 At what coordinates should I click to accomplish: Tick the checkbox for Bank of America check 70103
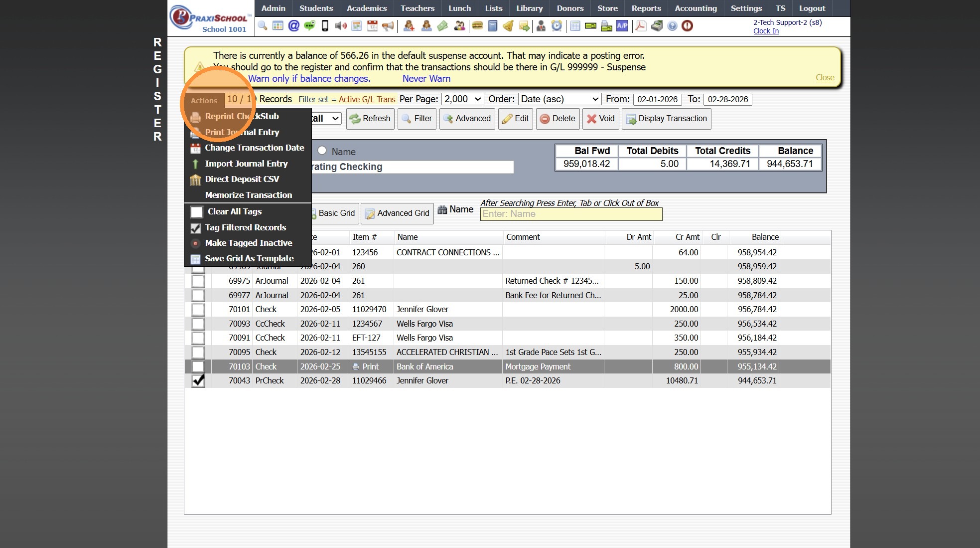(198, 366)
